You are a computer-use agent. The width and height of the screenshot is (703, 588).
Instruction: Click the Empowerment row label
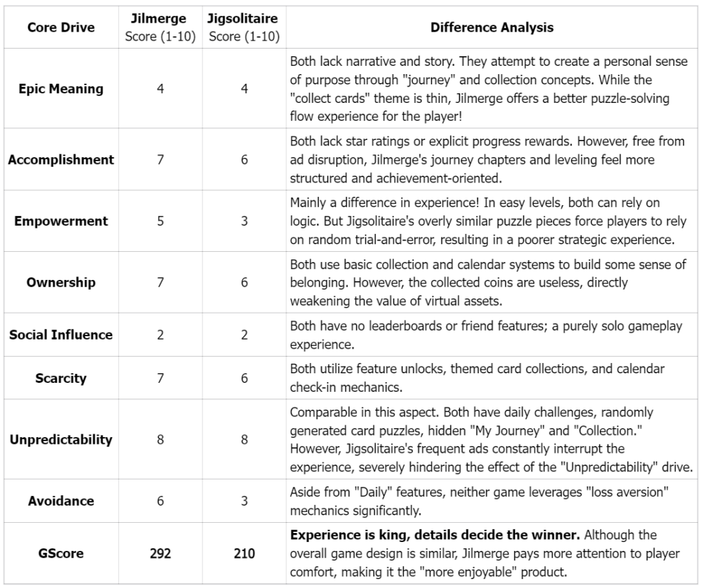coord(61,221)
